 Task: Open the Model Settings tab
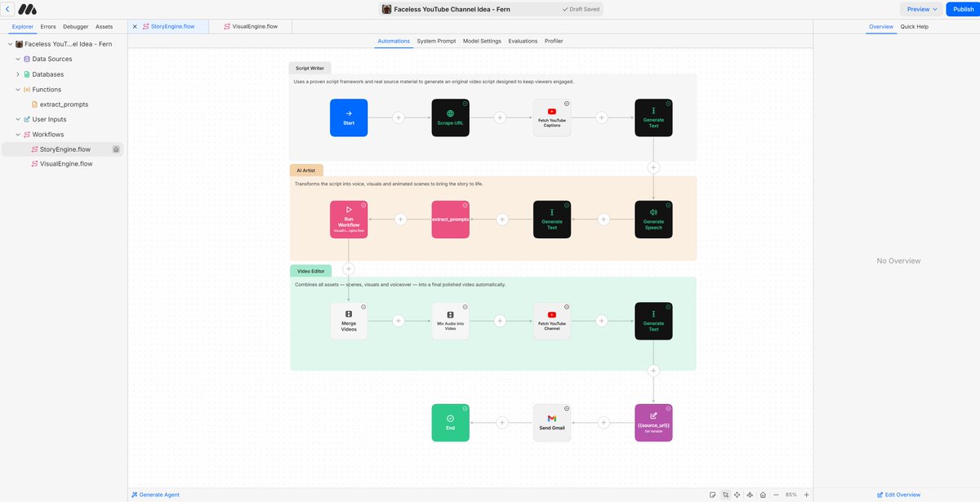point(482,41)
